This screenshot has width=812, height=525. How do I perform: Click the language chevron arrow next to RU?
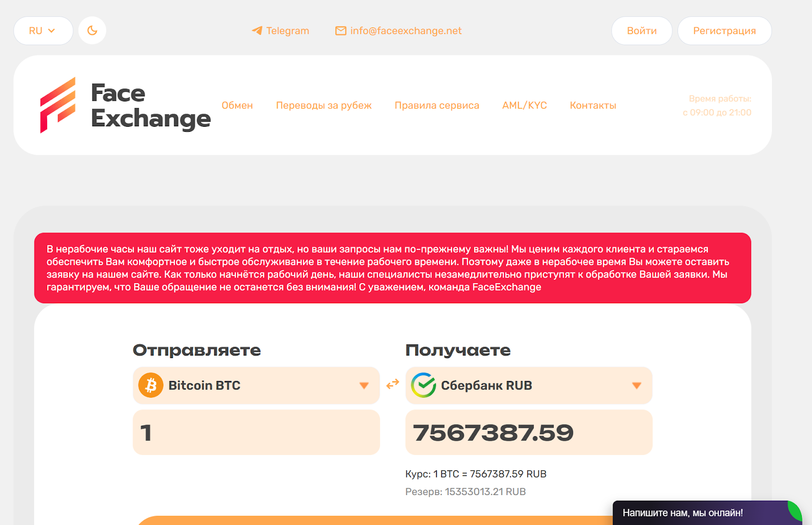click(x=51, y=31)
